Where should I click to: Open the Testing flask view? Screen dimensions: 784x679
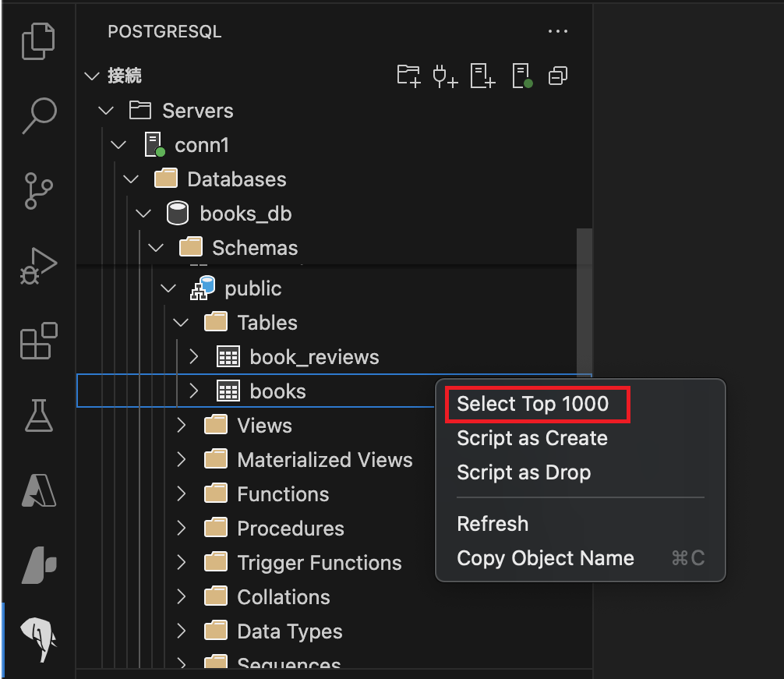pyautogui.click(x=38, y=415)
